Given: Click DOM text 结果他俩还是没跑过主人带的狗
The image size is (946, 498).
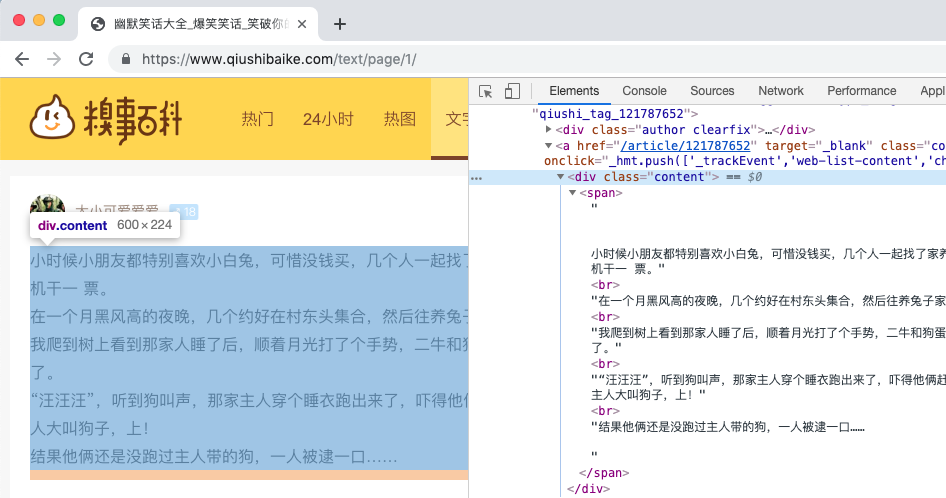Looking at the screenshot, I should (728, 427).
